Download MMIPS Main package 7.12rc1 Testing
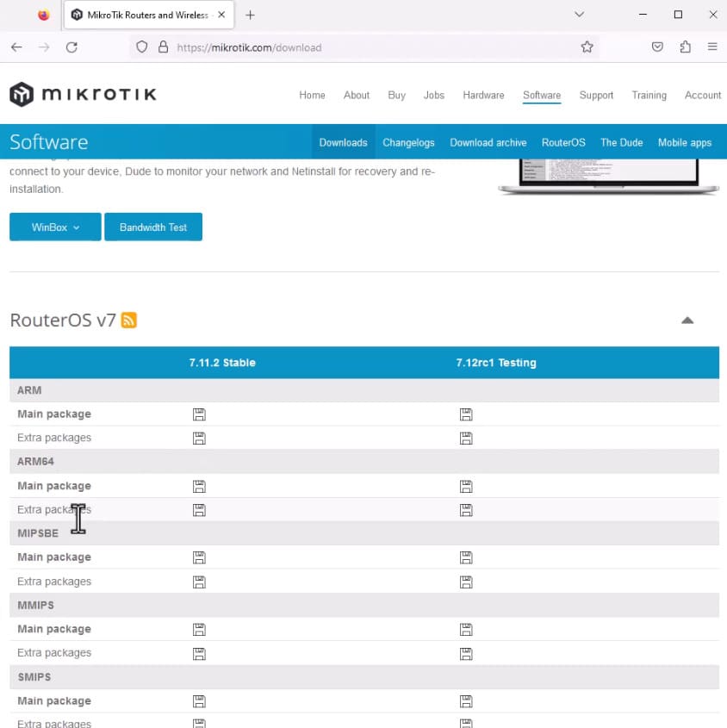Viewport: 727px width, 728px height. 466,629
